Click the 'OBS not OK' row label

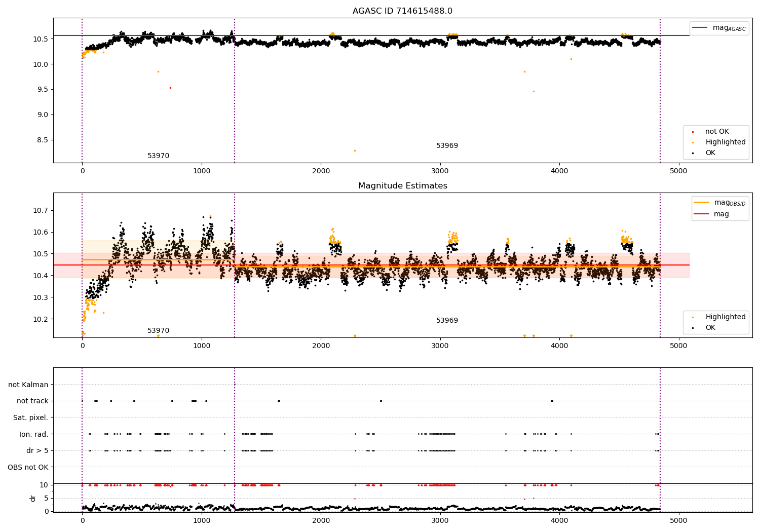point(28,467)
